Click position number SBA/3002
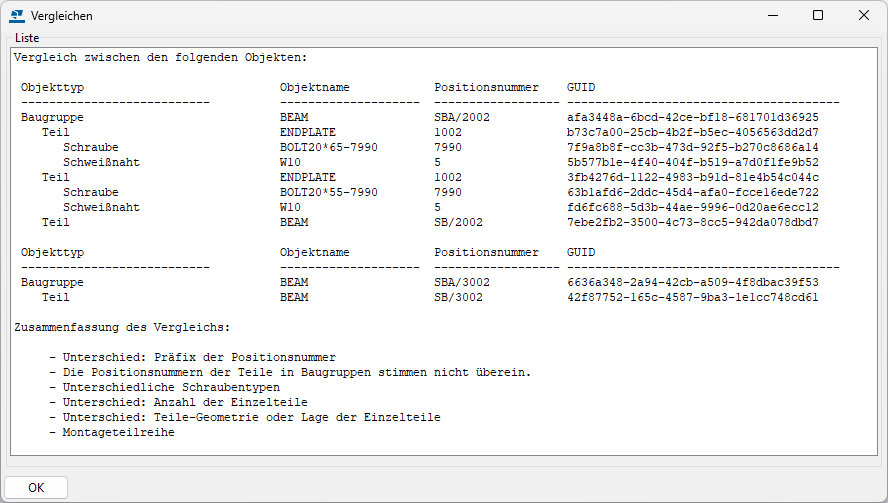Image resolution: width=888 pixels, height=503 pixels. [462, 282]
